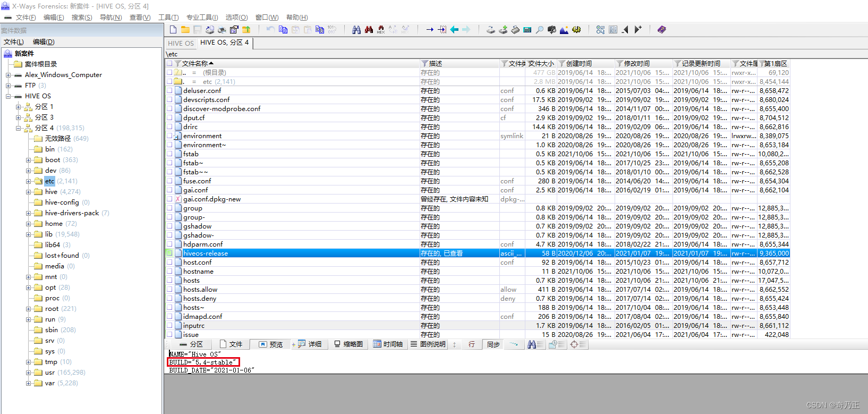Image resolution: width=868 pixels, height=414 pixels.
Task: Click the camera Take snapshot icon
Action: click(x=552, y=30)
